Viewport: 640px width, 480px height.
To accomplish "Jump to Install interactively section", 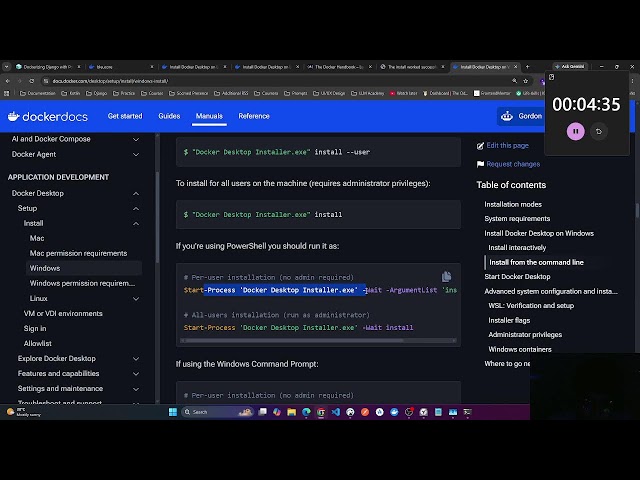I will (x=517, y=247).
